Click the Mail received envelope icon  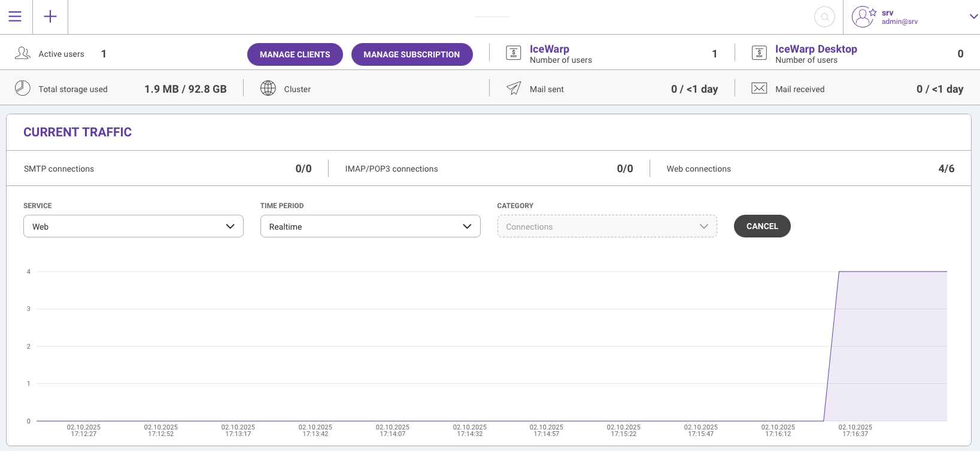tap(759, 89)
